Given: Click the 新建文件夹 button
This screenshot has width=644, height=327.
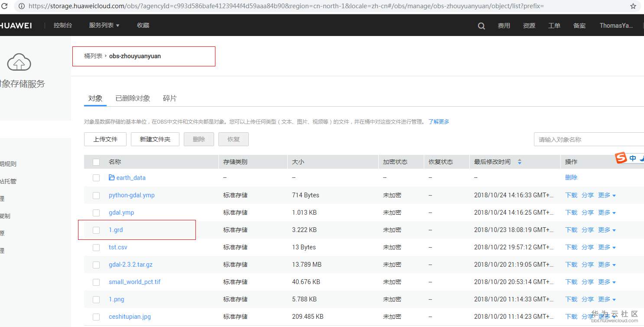Looking at the screenshot, I should (155, 139).
